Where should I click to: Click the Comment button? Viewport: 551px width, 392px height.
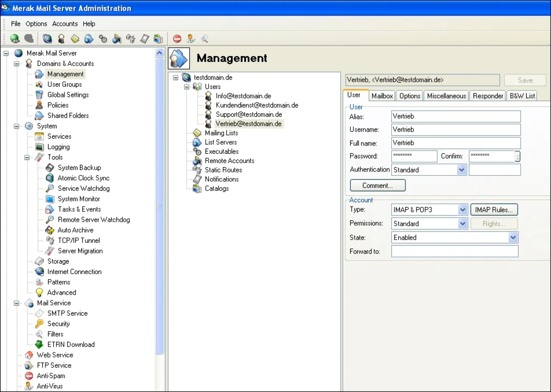coord(377,185)
